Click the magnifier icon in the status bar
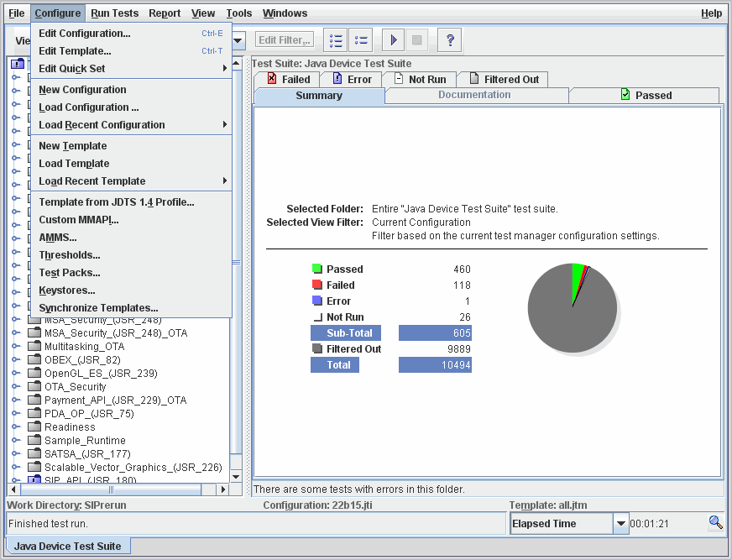The image size is (732, 560). tap(716, 522)
